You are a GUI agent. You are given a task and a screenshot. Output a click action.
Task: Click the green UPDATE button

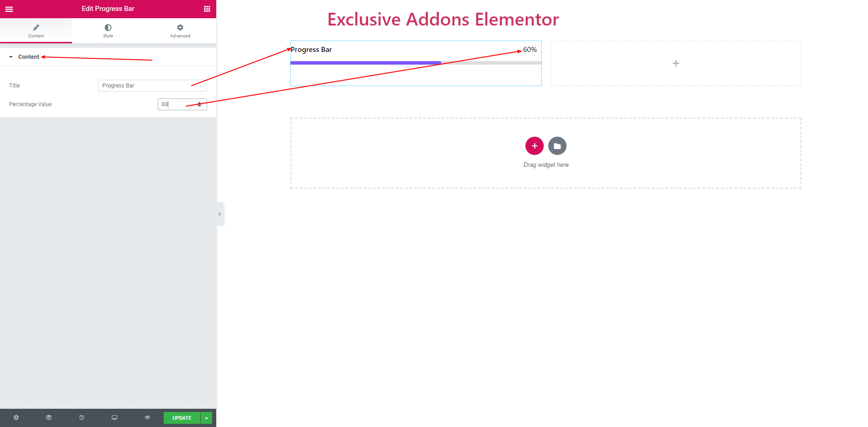click(x=182, y=418)
